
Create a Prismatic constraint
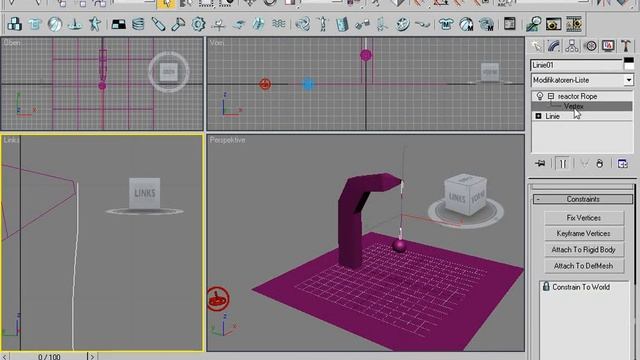382,24
